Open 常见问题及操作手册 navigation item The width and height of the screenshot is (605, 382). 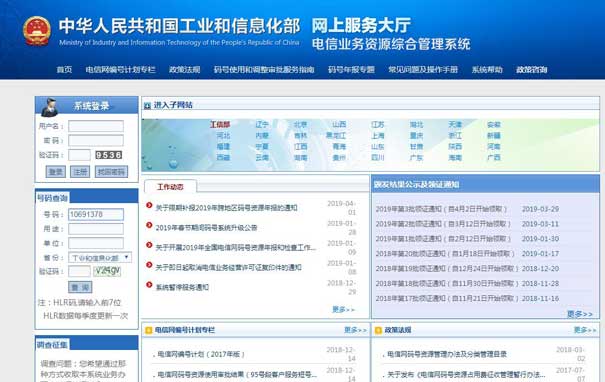coord(423,70)
